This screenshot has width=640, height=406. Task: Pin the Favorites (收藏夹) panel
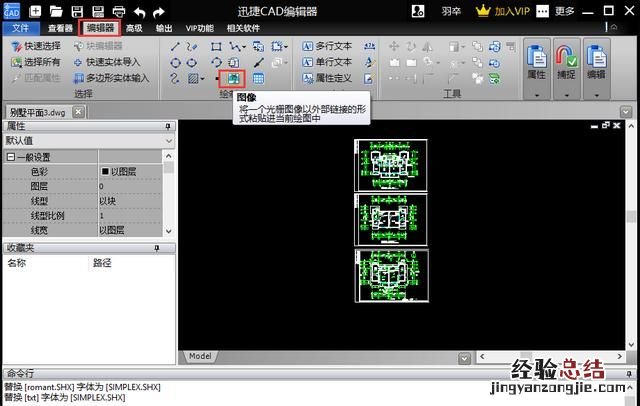coord(156,247)
